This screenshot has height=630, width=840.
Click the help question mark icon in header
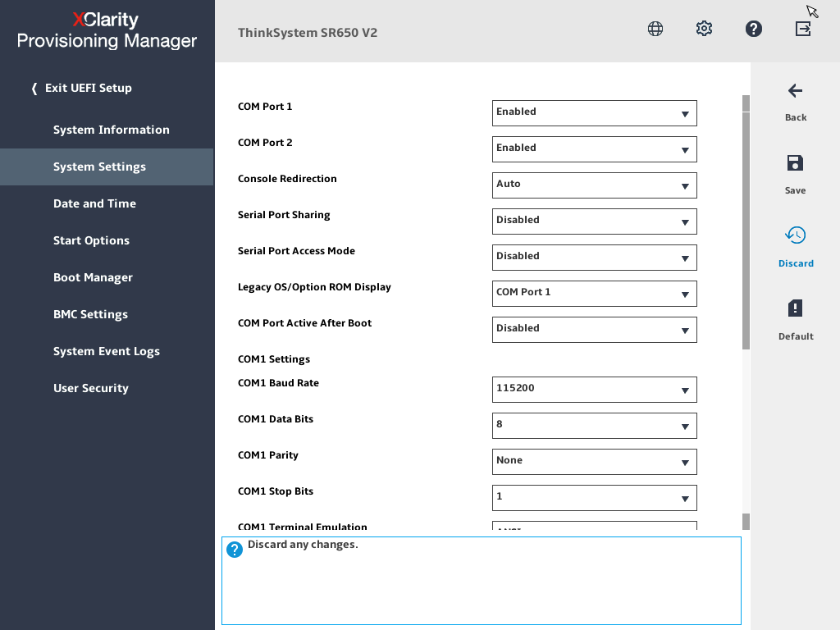coord(753,29)
